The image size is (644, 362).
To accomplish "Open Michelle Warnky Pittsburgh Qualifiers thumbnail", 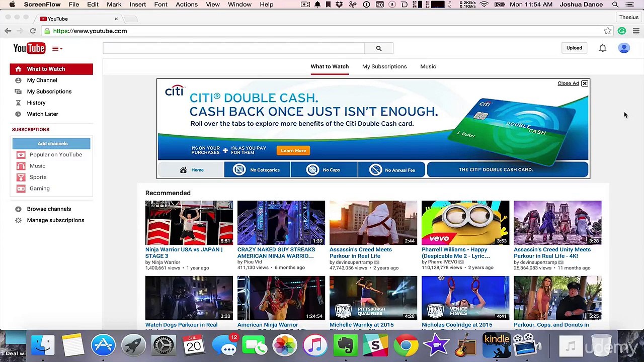I will pos(373,298).
